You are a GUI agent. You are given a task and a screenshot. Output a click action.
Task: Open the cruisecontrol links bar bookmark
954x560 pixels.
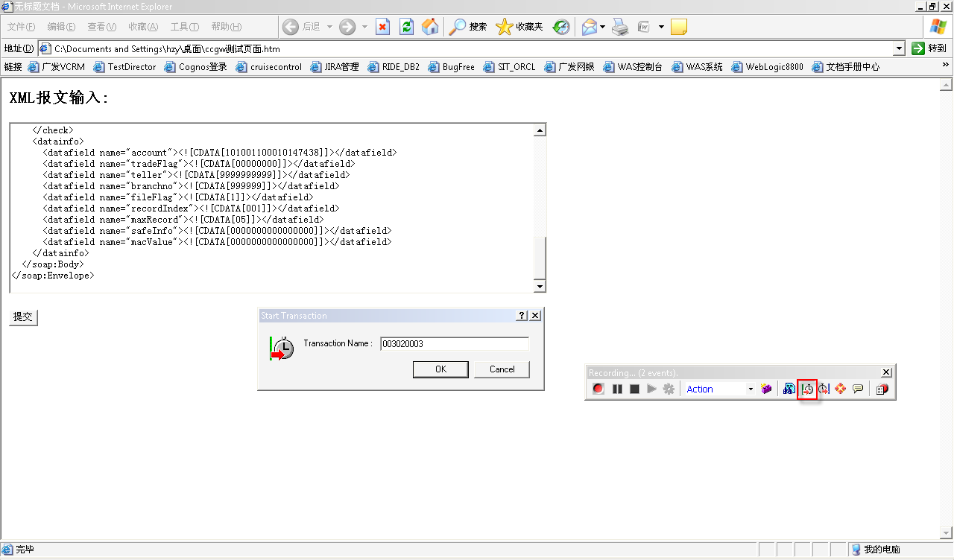pyautogui.click(x=268, y=67)
